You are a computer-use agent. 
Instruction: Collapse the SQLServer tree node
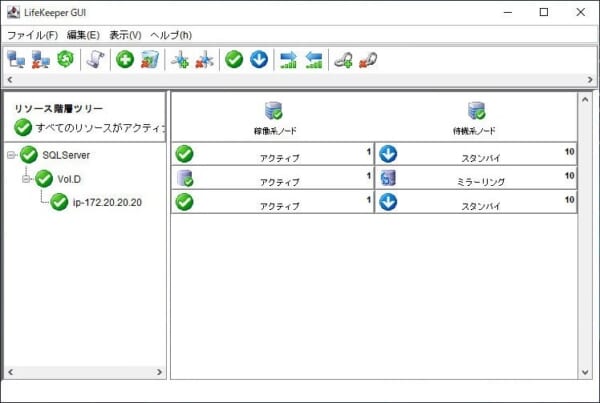pos(11,155)
